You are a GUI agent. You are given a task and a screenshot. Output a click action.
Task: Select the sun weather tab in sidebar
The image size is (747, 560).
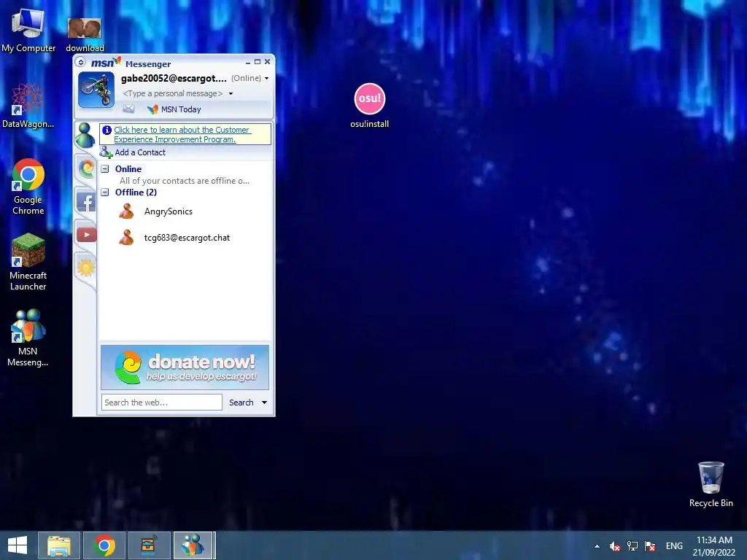tap(86, 268)
